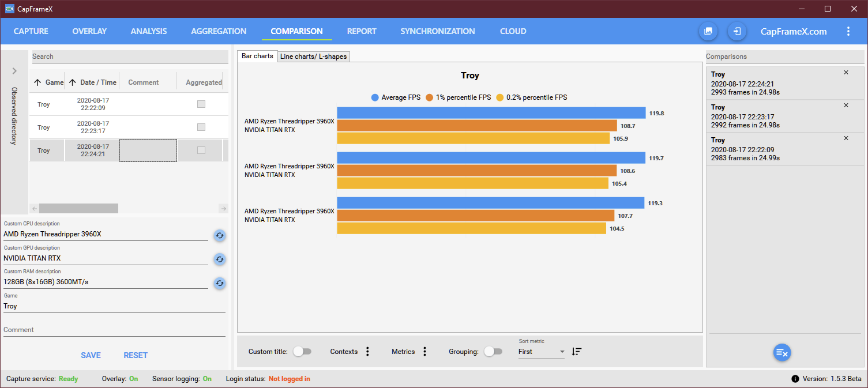Click the Custom GPU description field
The image size is (868, 388).
[106, 258]
